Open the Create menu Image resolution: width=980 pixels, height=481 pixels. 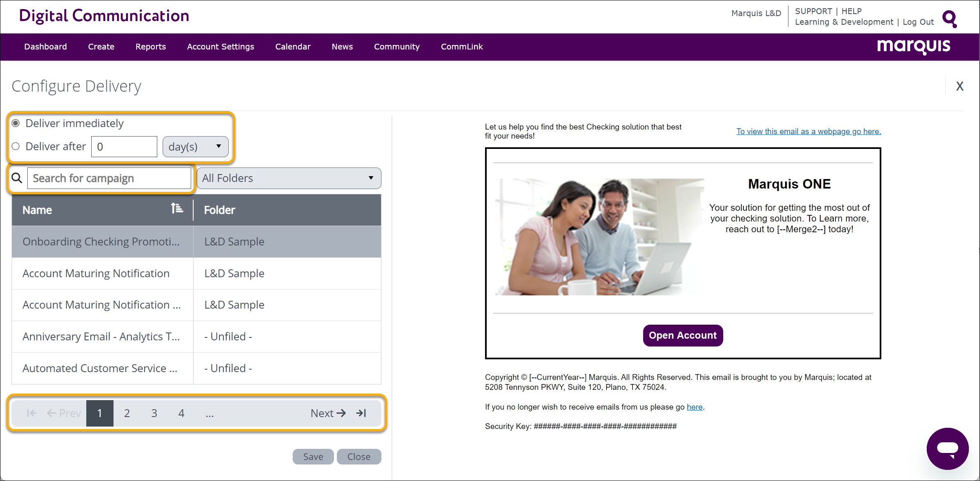101,47
